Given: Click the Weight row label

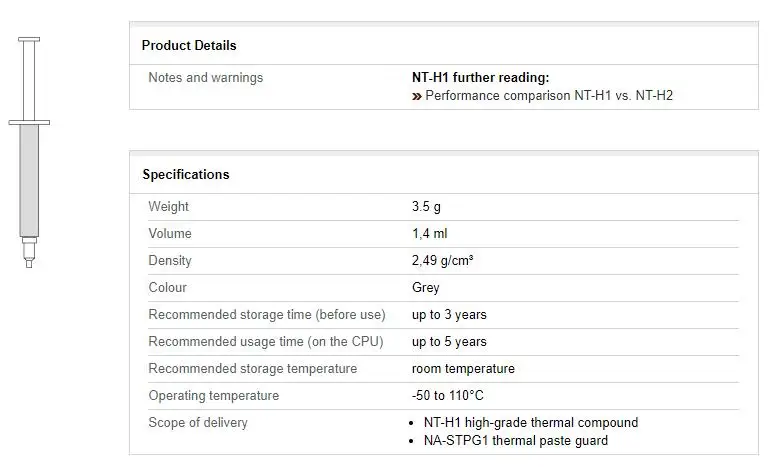Looking at the screenshot, I should [x=169, y=207].
